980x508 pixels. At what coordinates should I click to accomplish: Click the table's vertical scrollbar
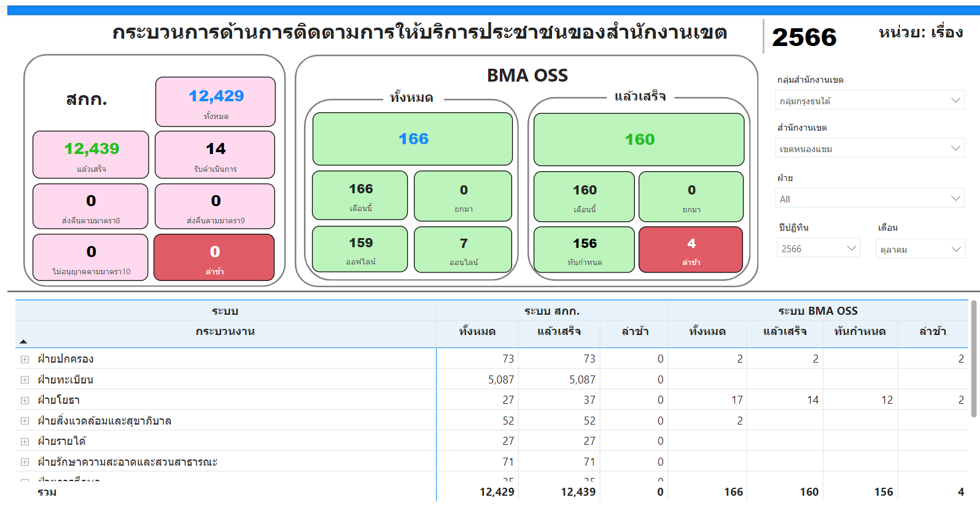973,359
